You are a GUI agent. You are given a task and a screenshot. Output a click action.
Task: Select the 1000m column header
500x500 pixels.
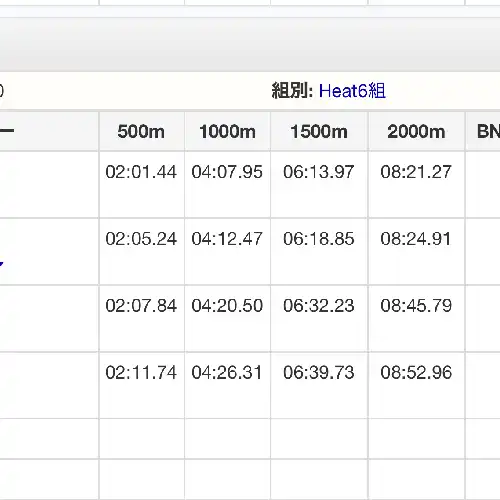227,131
